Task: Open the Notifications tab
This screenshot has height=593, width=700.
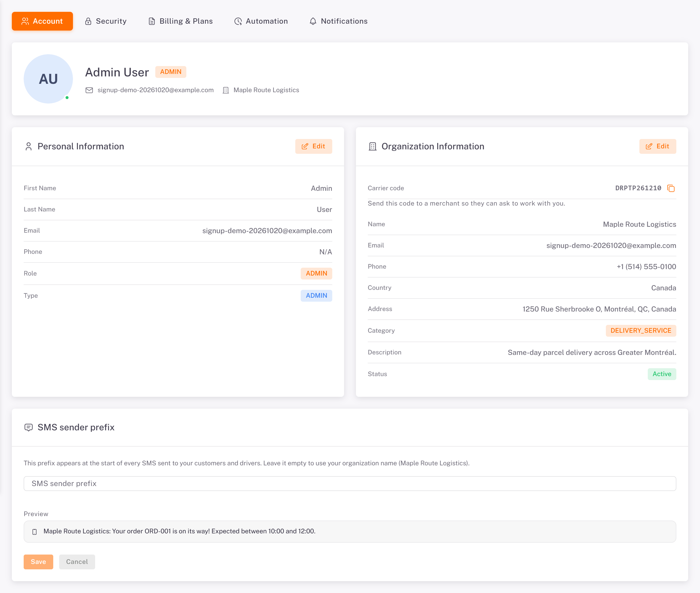Action: coord(339,21)
